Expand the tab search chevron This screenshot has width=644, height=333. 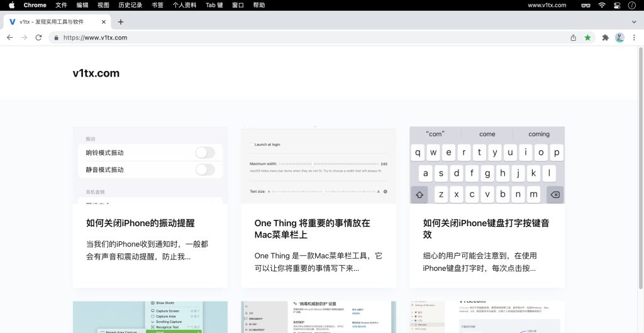[x=634, y=22]
